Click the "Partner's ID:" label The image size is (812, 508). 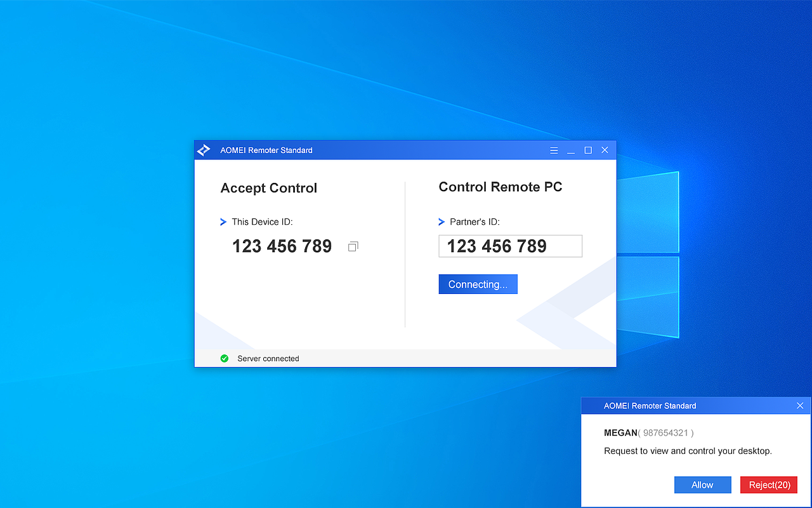pyautogui.click(x=475, y=222)
